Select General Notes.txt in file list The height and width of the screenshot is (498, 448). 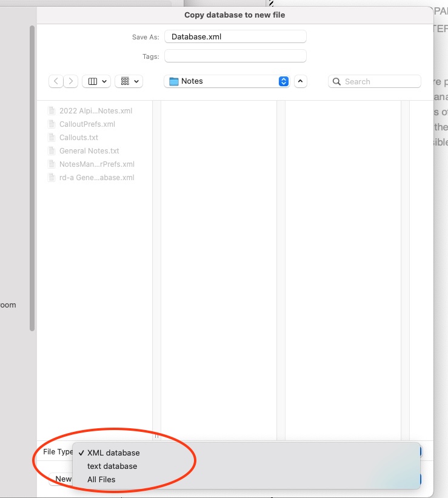(x=89, y=151)
